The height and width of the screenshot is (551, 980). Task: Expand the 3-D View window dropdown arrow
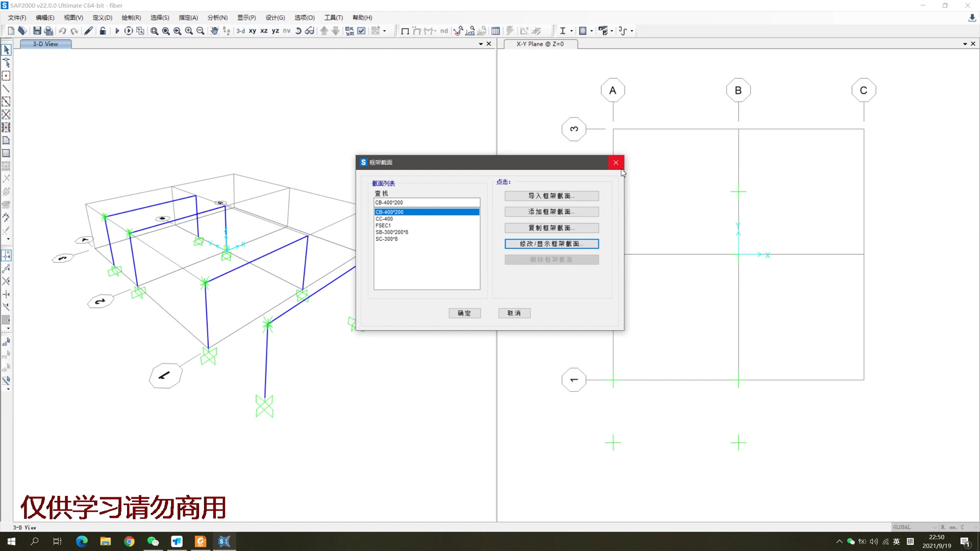480,44
